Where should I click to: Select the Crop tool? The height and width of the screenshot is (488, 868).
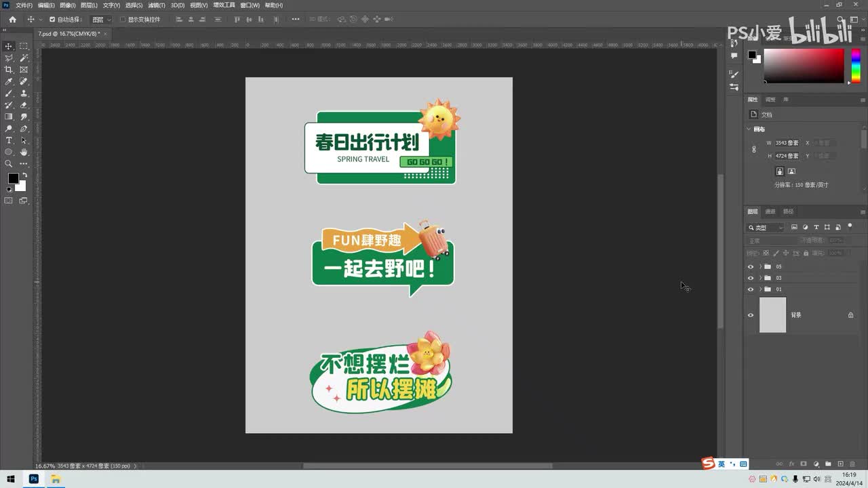click(x=9, y=70)
